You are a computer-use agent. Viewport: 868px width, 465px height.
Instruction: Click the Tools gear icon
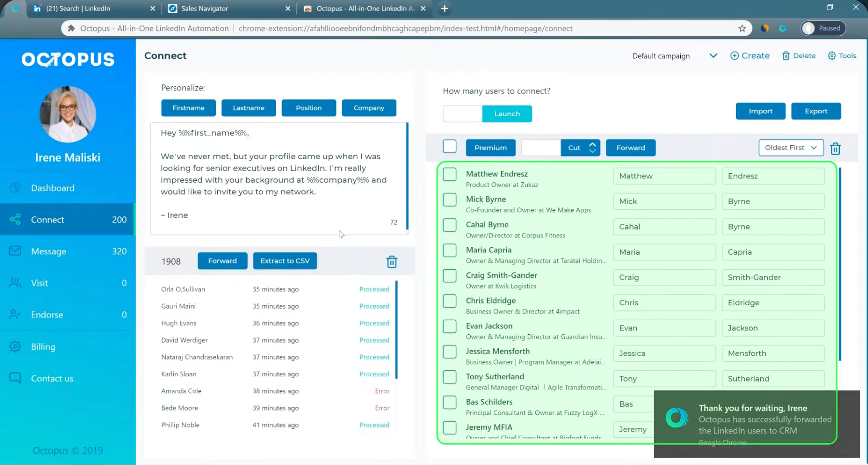pos(832,55)
